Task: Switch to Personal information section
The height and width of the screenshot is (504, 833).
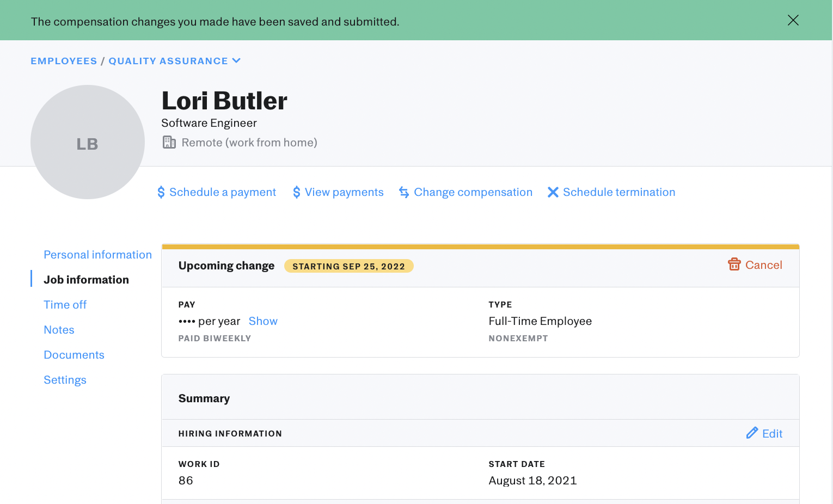Action: [x=97, y=255]
